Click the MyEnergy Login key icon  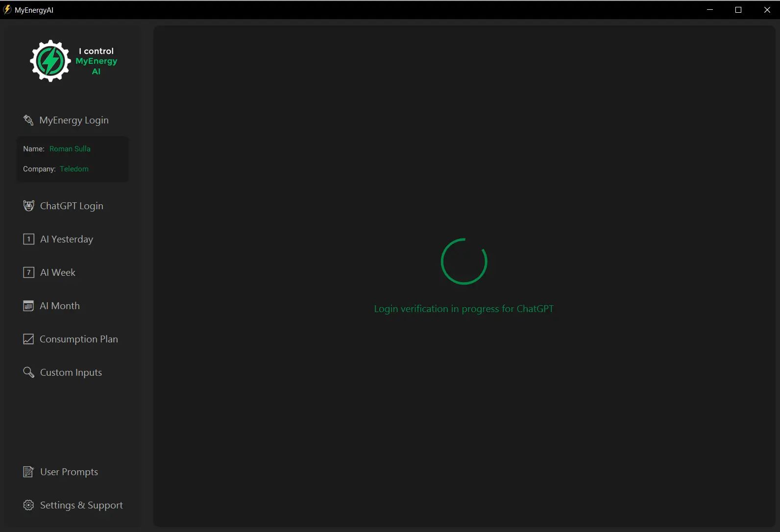coord(28,120)
